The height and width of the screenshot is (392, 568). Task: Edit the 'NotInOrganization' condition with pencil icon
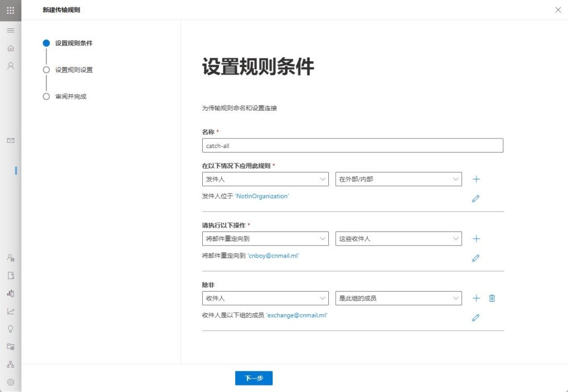[476, 199]
